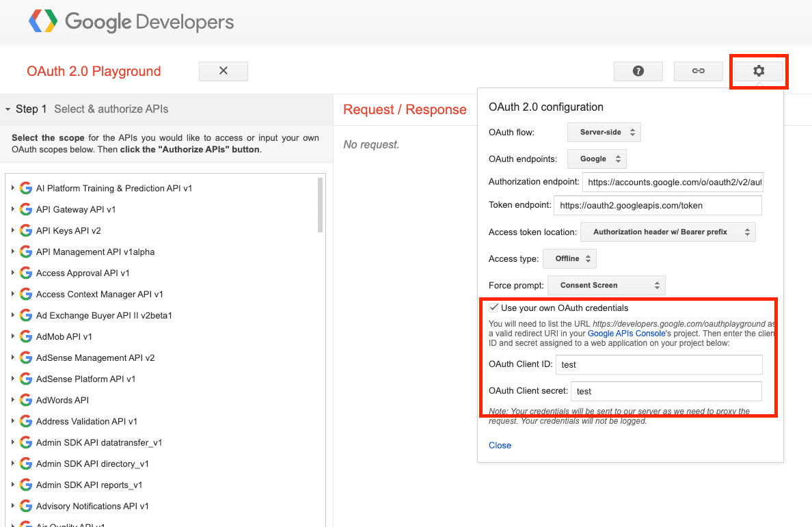Open the help question mark icon
812x527 pixels.
point(638,71)
